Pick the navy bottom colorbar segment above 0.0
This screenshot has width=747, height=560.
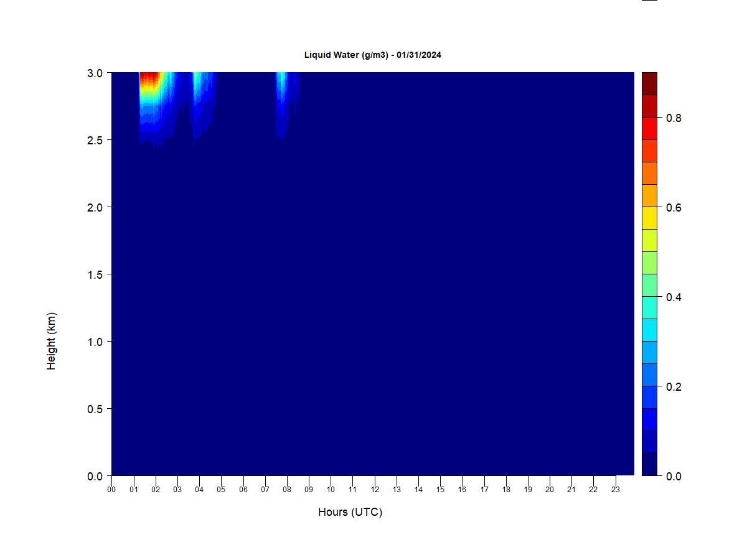(649, 465)
